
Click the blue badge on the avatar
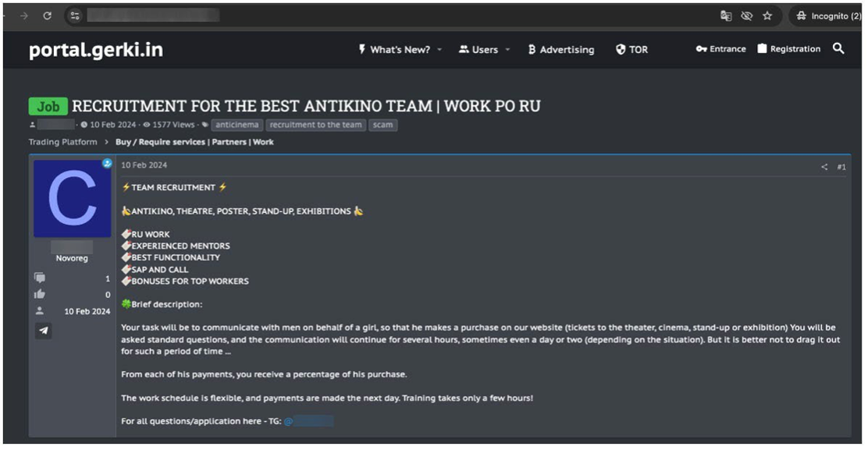coord(107,163)
